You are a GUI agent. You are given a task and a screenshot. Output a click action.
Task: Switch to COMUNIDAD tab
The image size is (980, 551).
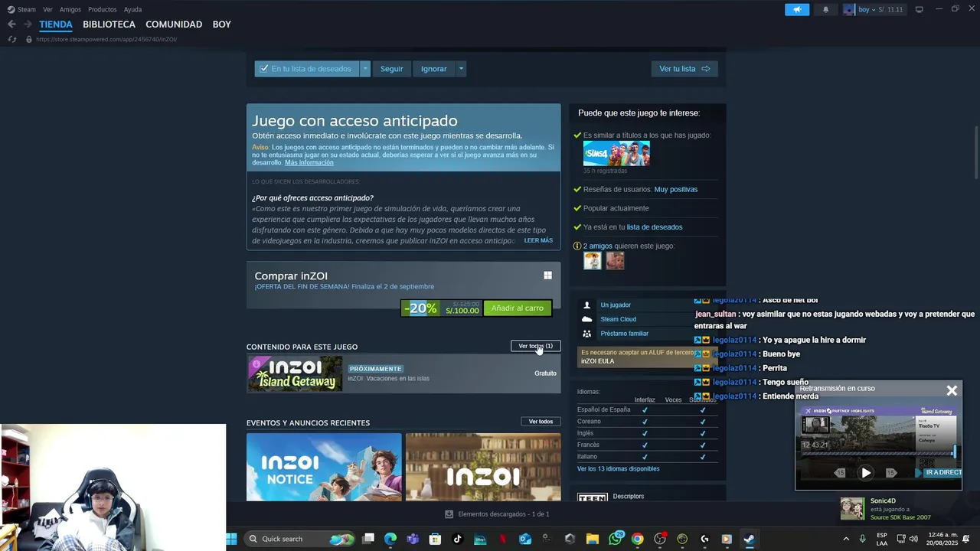point(174,24)
